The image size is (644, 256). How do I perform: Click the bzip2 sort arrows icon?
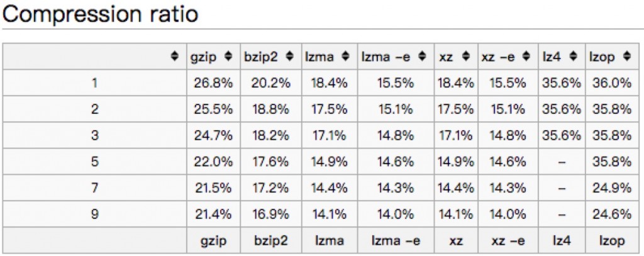coord(289,57)
